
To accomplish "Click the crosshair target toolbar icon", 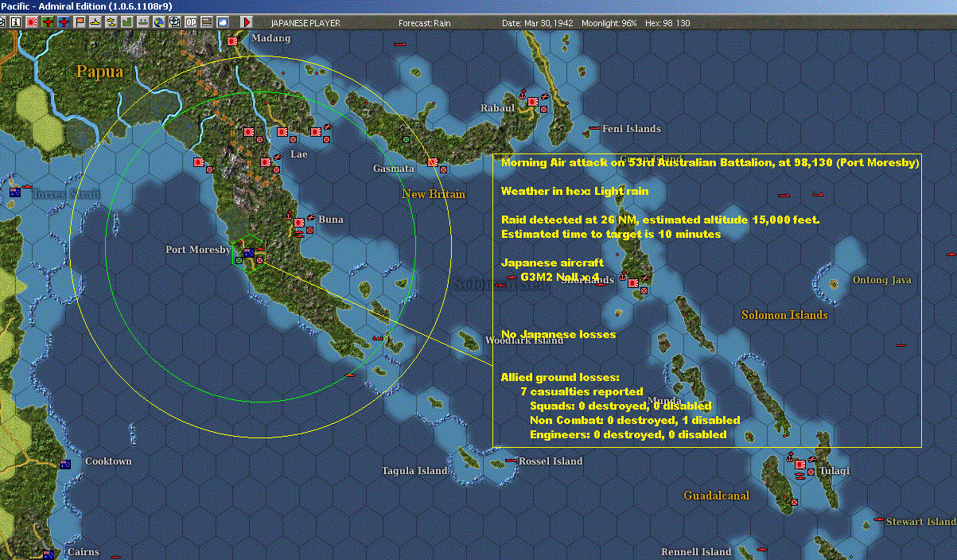I will click(174, 23).
